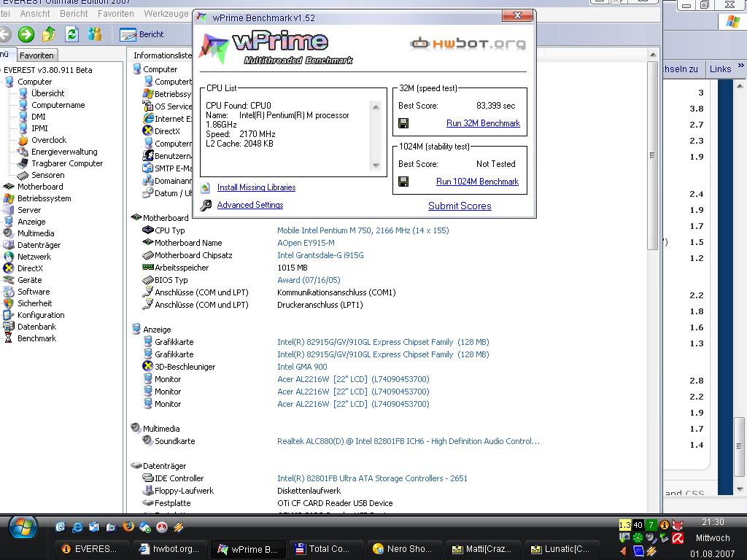
Task: Save the 32M score via floppy icon
Action: click(403, 124)
